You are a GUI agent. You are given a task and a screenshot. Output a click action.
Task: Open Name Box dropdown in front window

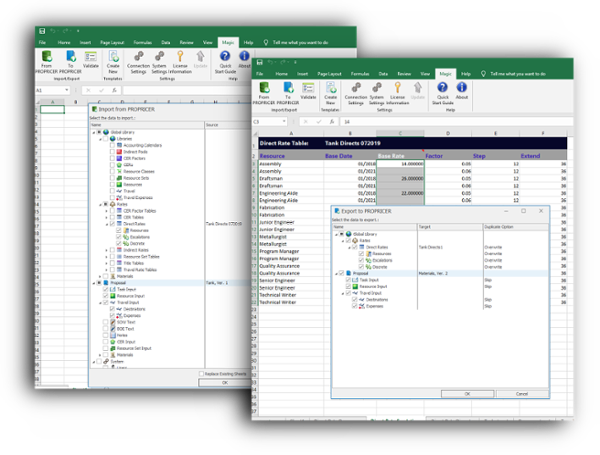284,121
